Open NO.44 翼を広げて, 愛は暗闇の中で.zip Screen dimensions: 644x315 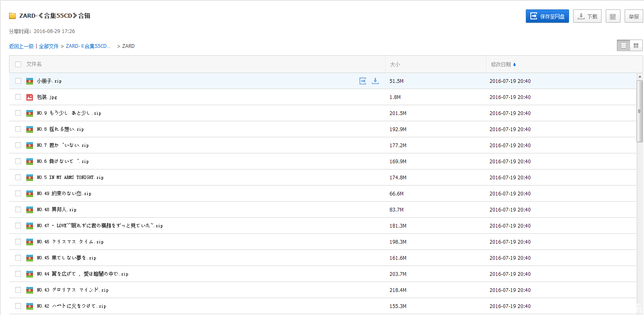tap(82, 274)
